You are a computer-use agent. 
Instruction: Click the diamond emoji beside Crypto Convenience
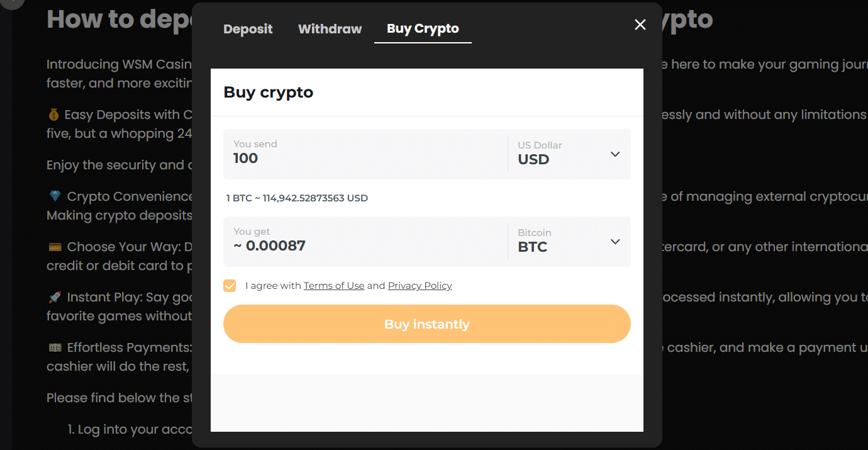(x=55, y=196)
